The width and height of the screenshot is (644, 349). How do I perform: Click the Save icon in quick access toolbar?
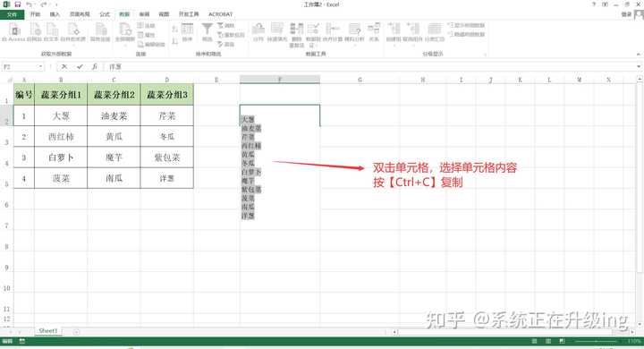tap(17, 4)
